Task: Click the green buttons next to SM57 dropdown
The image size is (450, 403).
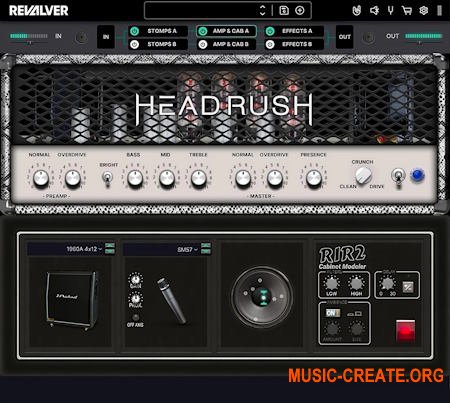Action: tap(206, 248)
